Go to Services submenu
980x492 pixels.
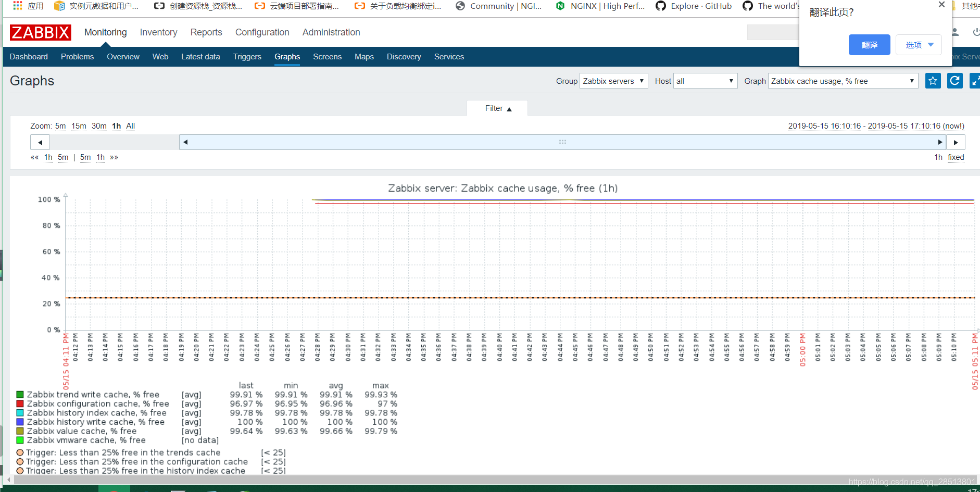coord(449,57)
